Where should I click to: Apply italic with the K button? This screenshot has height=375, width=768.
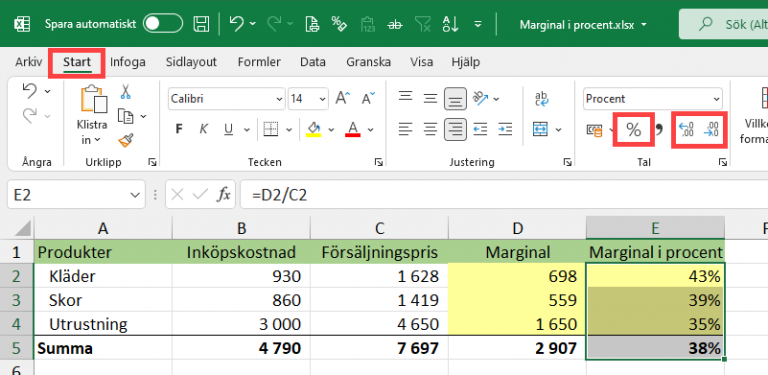[x=204, y=129]
